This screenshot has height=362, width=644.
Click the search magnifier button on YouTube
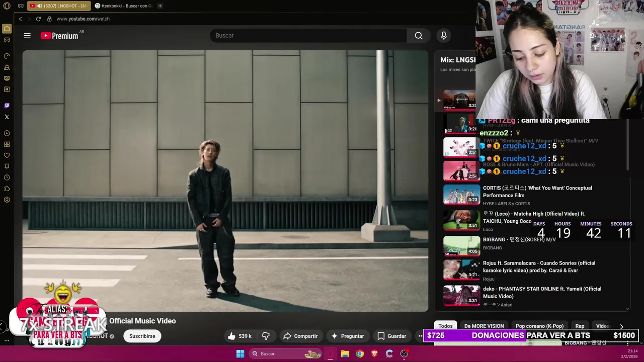419,36
